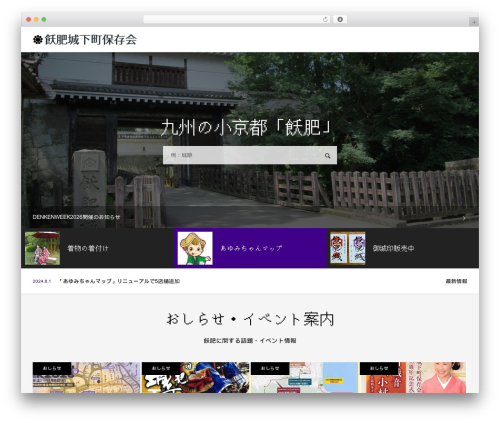Click the 2024.8.1 news date
500x423 pixels.
point(42,281)
